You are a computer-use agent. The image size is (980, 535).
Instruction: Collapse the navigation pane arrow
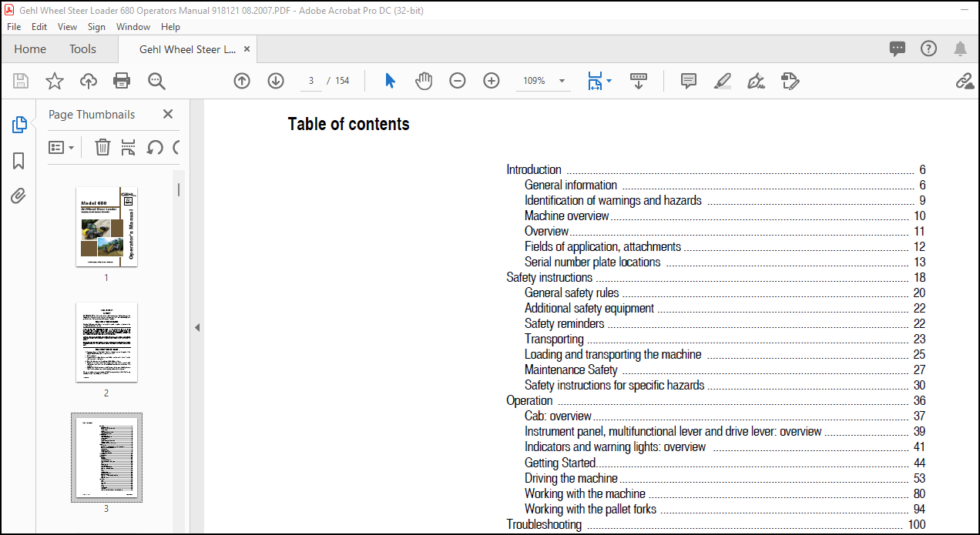tap(196, 327)
